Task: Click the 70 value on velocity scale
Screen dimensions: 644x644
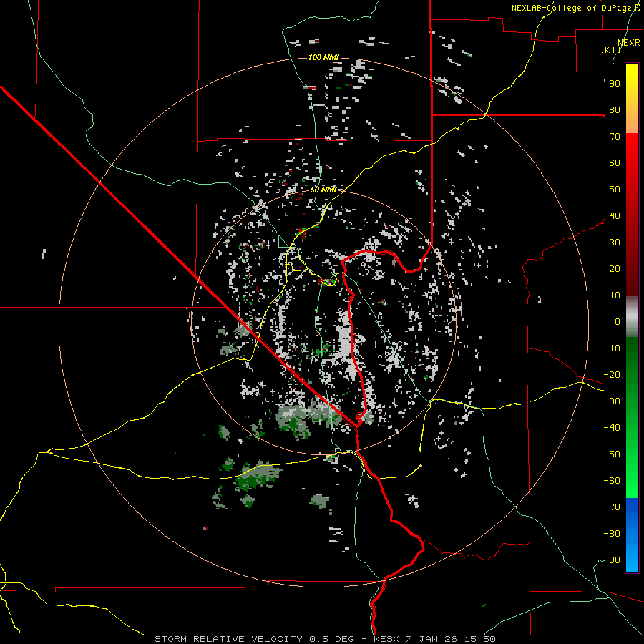Action: [x=615, y=137]
